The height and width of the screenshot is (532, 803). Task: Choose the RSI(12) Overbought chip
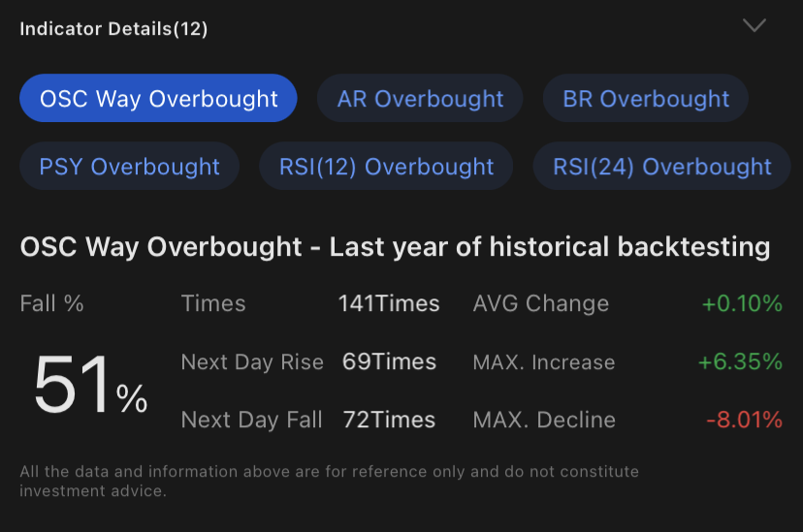pos(386,167)
